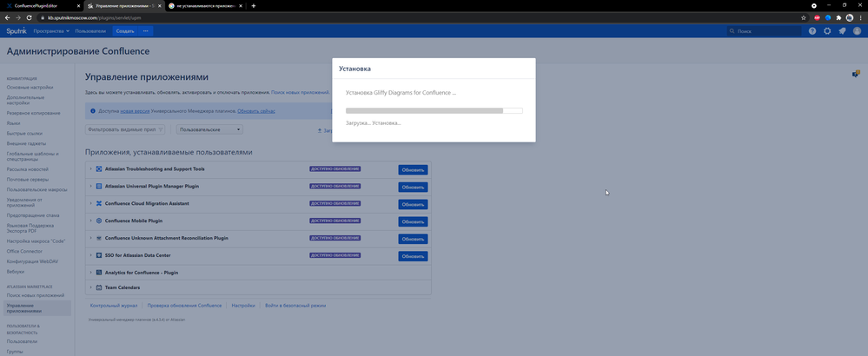Open the Пользовательские filter dropdown
Viewport: 868px width, 356px height.
(209, 129)
